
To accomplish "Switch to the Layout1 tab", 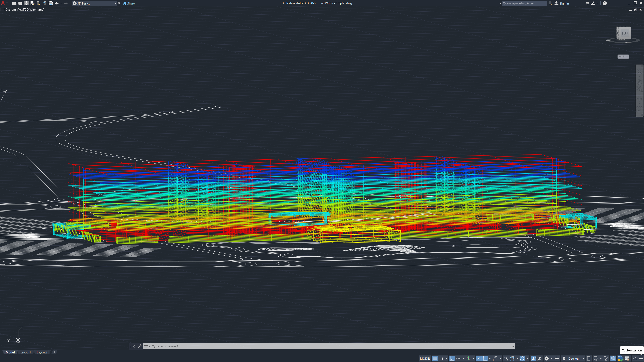I will point(25,352).
